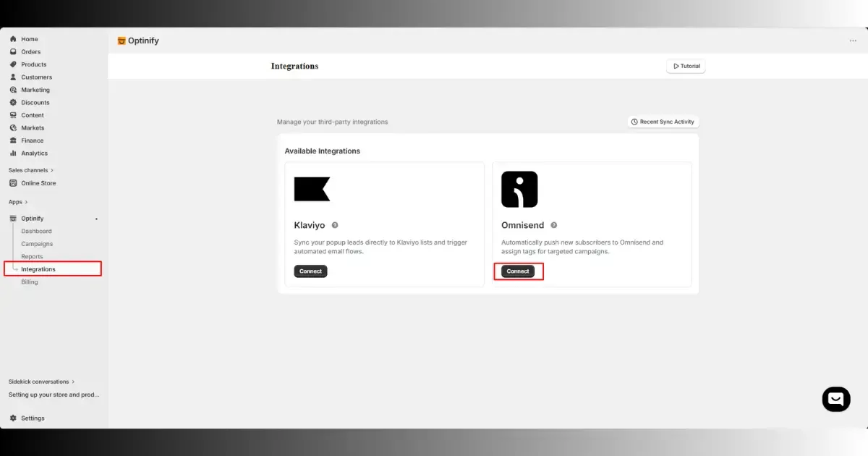Click 'Manage your third-party integrations' text
Screen dimensions: 868x456
coord(332,122)
